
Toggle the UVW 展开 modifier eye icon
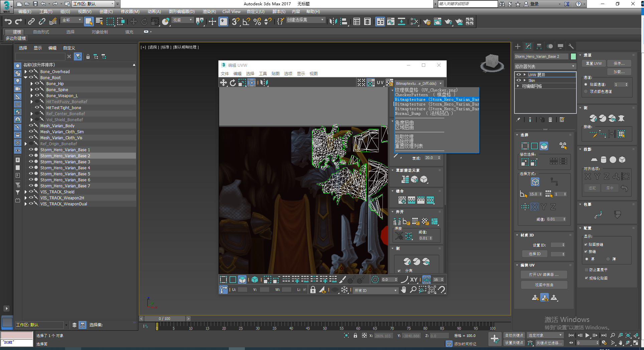pyautogui.click(x=519, y=74)
